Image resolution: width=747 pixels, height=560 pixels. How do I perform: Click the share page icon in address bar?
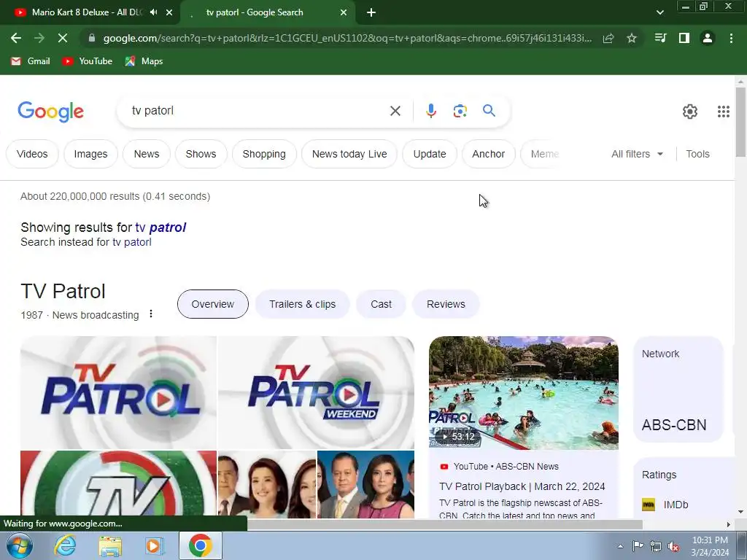(608, 38)
